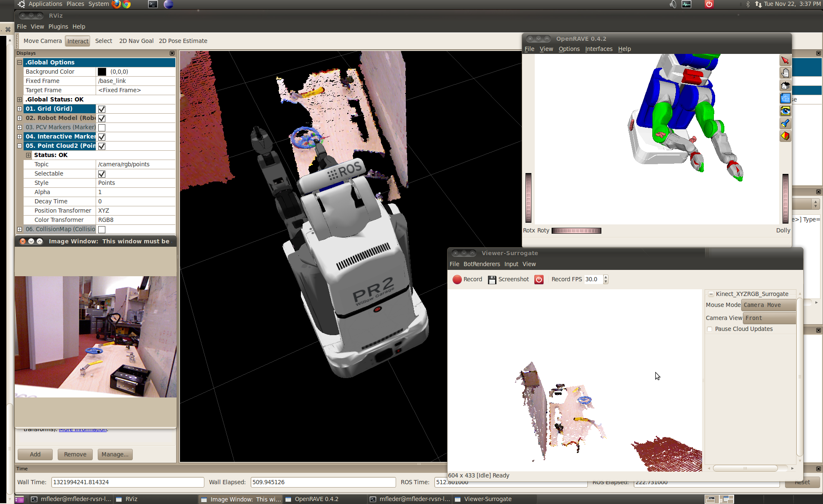The height and width of the screenshot is (504, 823).
Task: Toggle the Interactive Markers display checkbox
Action: 102,137
